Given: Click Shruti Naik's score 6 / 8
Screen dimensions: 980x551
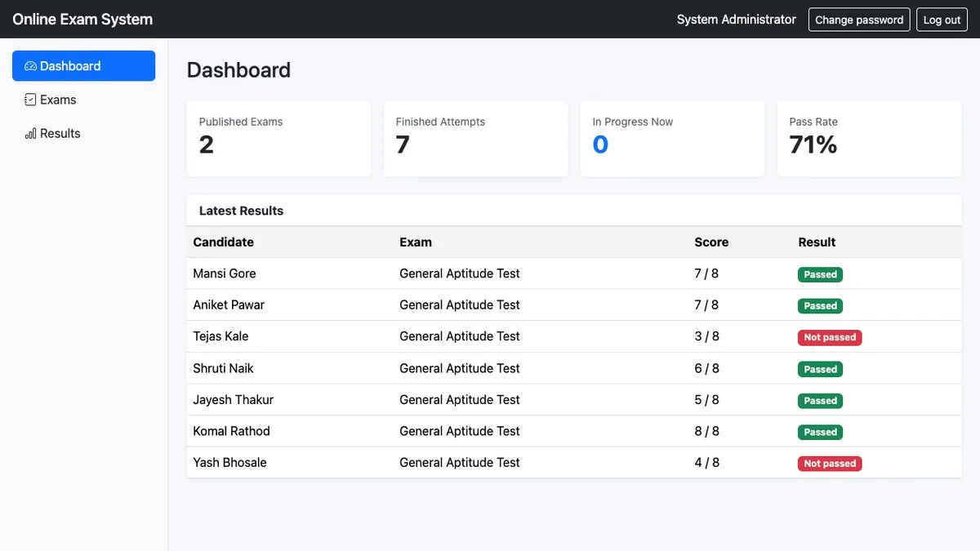Looking at the screenshot, I should pyautogui.click(x=706, y=368).
